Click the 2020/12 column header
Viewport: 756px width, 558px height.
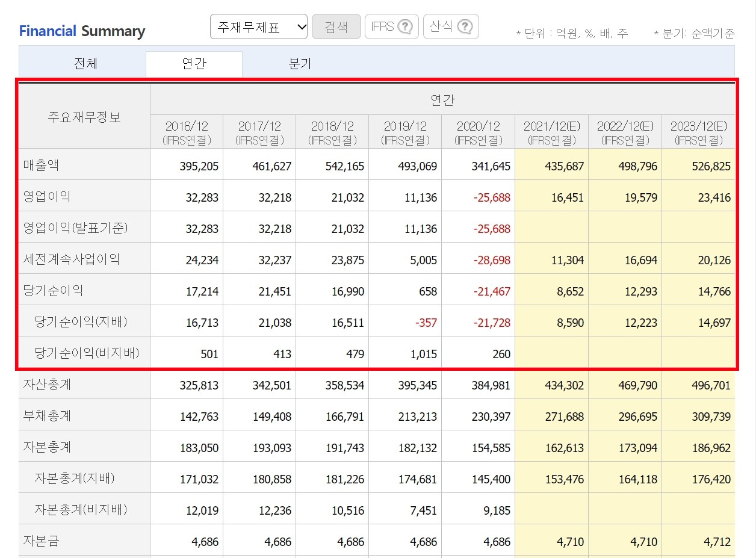coord(478,132)
